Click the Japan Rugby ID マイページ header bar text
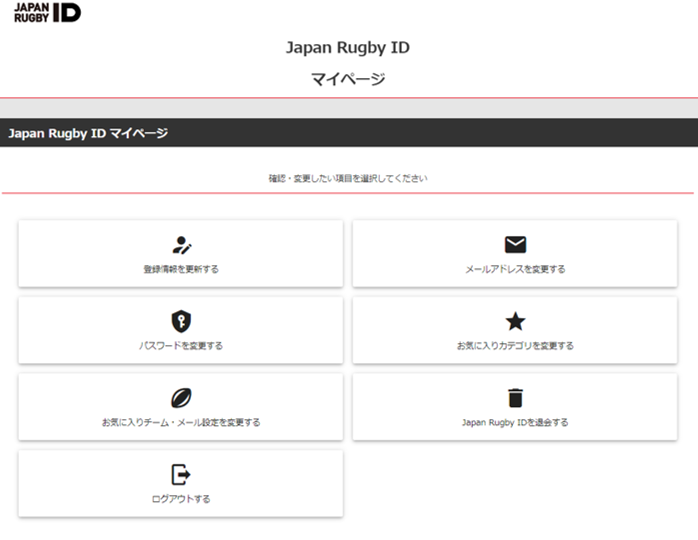This screenshot has height=540, width=698. click(x=88, y=133)
